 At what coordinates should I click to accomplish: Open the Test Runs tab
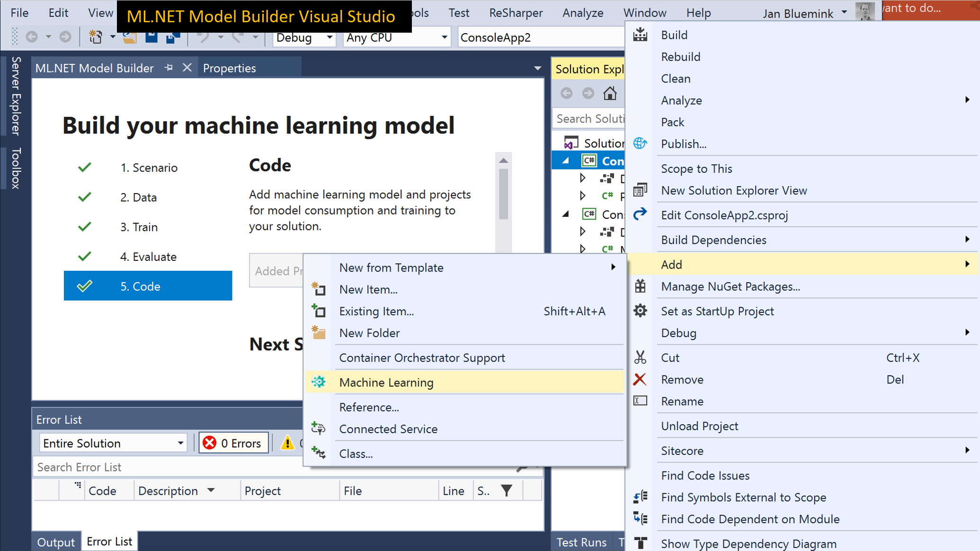pos(581,542)
